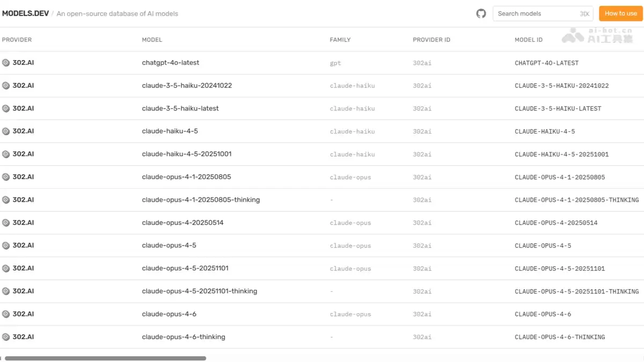Click provider logo in claude-opus-4-20250514 row
This screenshot has width=644, height=362.
coord(6,223)
